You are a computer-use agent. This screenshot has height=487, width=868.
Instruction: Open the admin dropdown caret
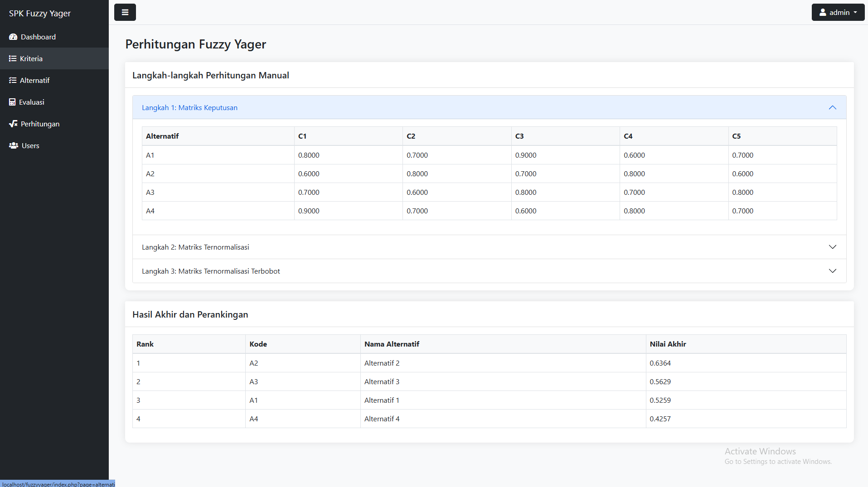pyautogui.click(x=855, y=13)
